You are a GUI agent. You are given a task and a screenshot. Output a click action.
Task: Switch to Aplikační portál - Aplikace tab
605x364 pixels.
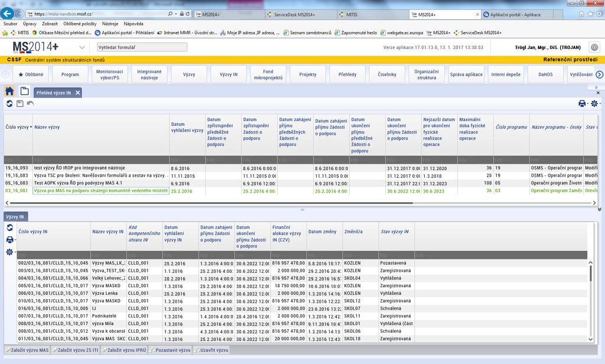pos(517,15)
